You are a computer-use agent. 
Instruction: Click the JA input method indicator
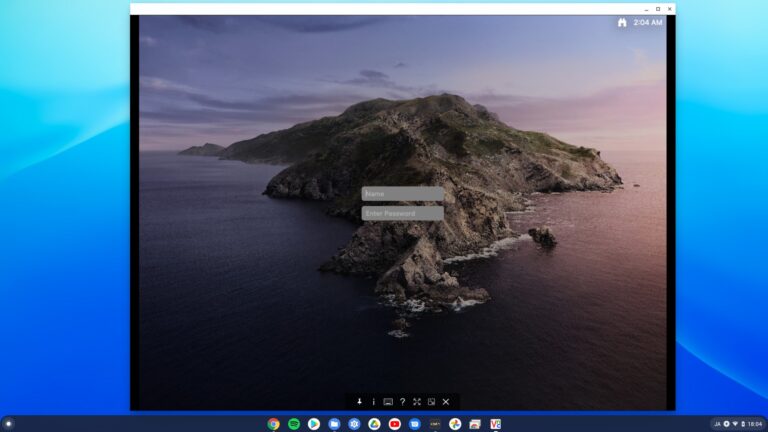717,424
